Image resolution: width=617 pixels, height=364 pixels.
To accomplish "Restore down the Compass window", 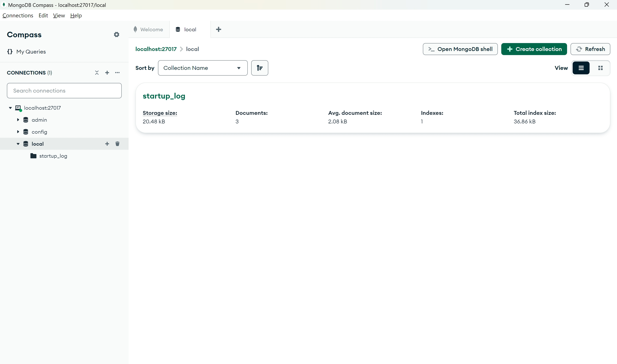I will pos(587,5).
